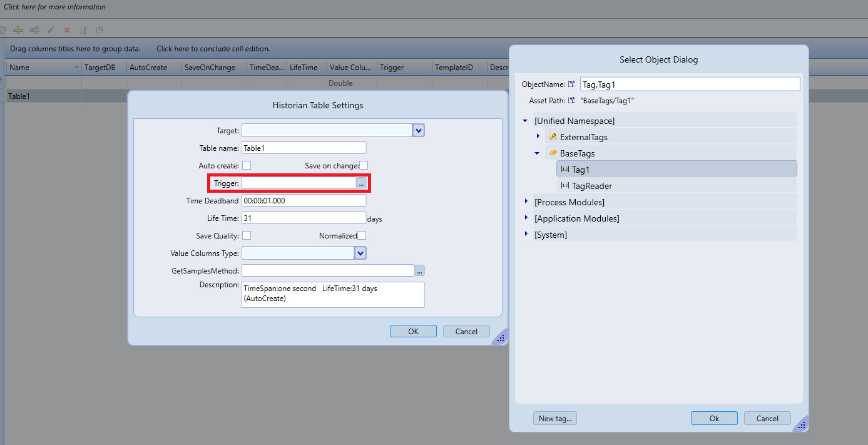Click the copy icon beside ObjectName
Screen dimensions: 868x445
[571, 84]
